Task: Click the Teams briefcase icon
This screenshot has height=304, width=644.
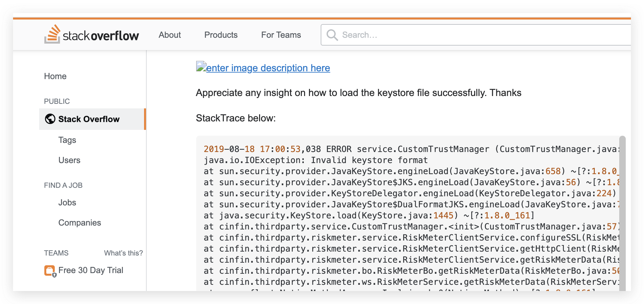Action: pos(50,271)
